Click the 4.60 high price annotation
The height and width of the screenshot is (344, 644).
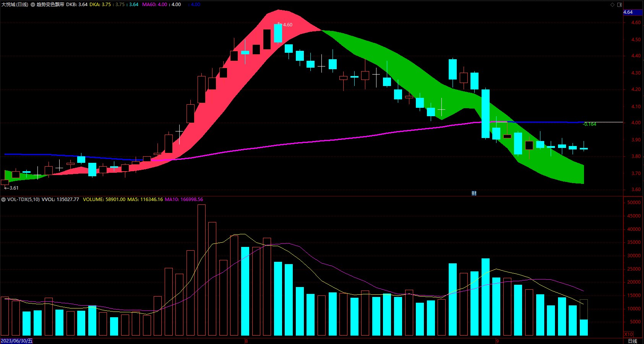287,25
